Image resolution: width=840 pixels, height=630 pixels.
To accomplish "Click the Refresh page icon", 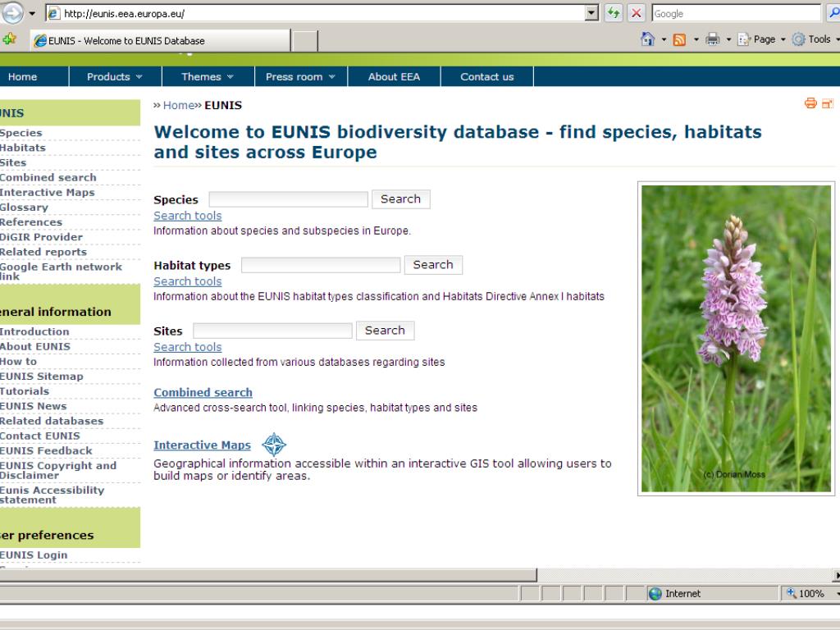I will click(x=614, y=13).
